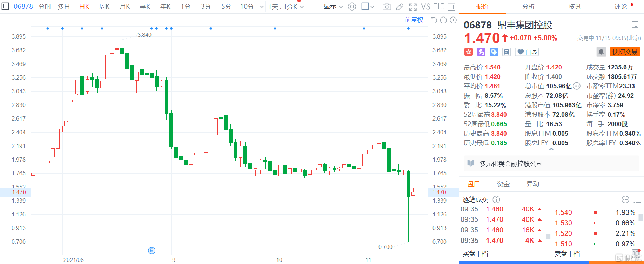This screenshot has width=644, height=264.
Task: Enter fullscreen chart mode
Action: point(413,7)
